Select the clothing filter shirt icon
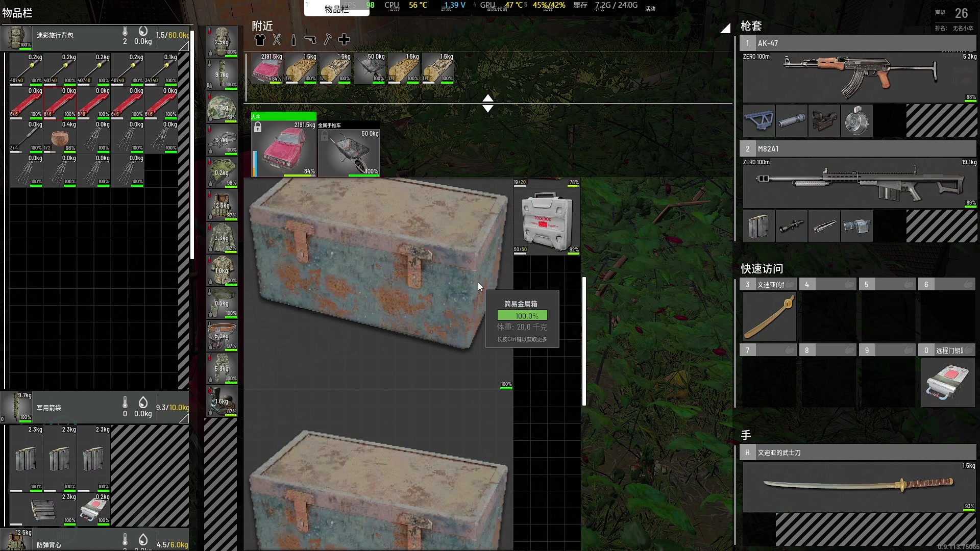This screenshot has height=551, width=980. tap(260, 39)
